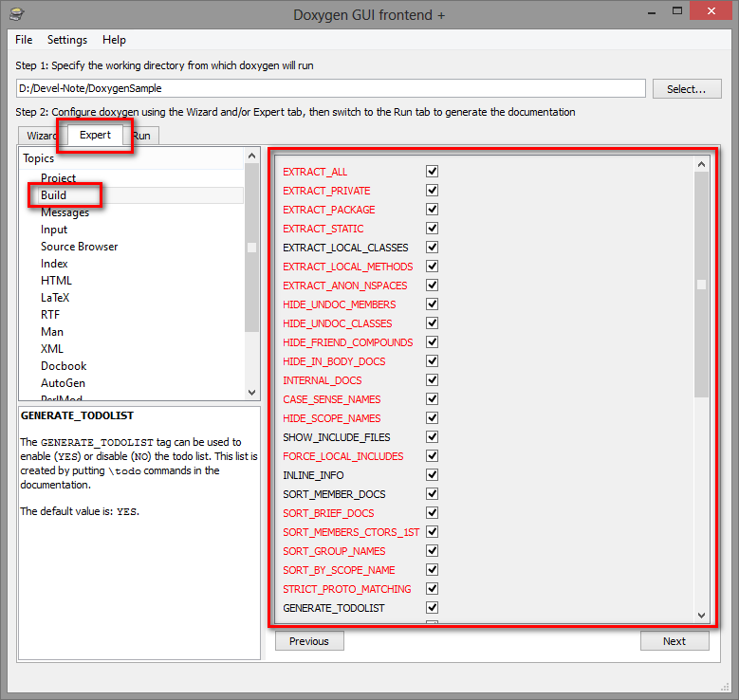
Task: Click the Doxygen app icon in title bar
Action: tap(16, 14)
